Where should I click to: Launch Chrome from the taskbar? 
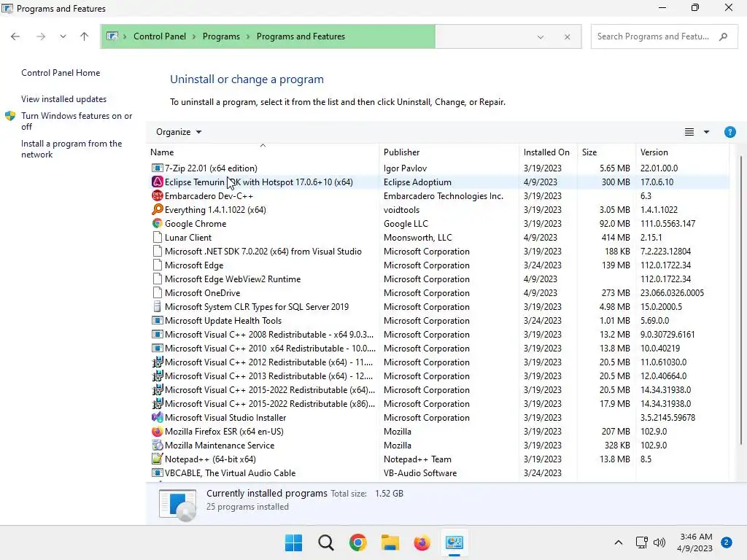(357, 542)
